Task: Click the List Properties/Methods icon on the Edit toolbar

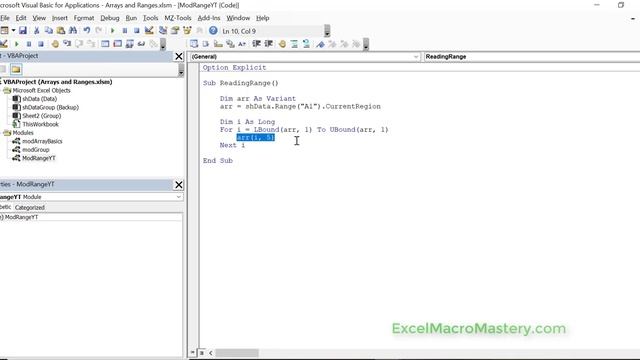Action: point(194,44)
